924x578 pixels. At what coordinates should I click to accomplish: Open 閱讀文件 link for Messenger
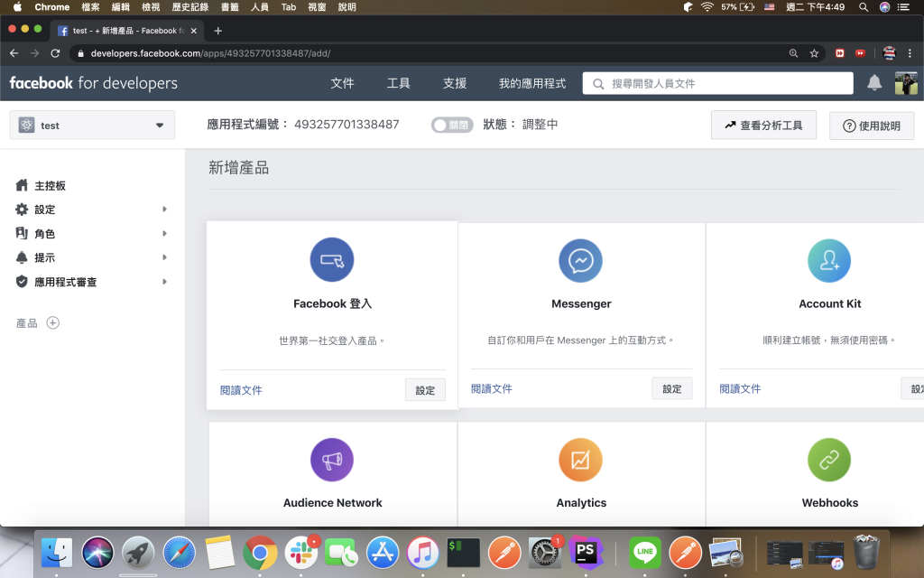coord(492,388)
